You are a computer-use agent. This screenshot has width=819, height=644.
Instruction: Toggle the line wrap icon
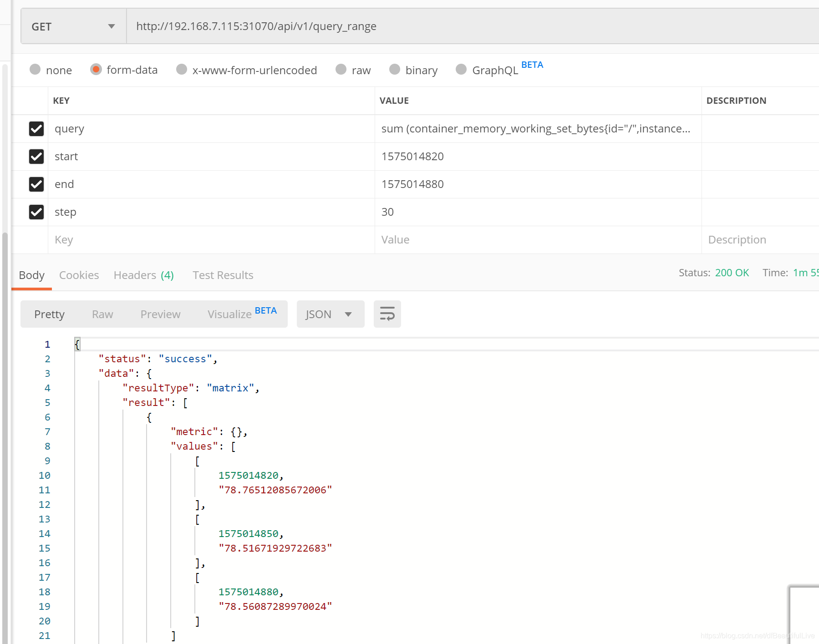387,314
